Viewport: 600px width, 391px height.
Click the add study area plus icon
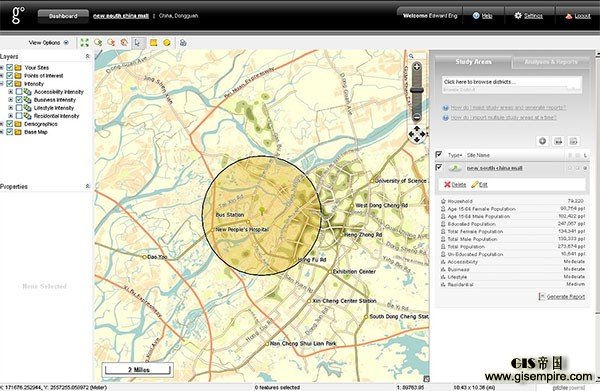(x=542, y=141)
